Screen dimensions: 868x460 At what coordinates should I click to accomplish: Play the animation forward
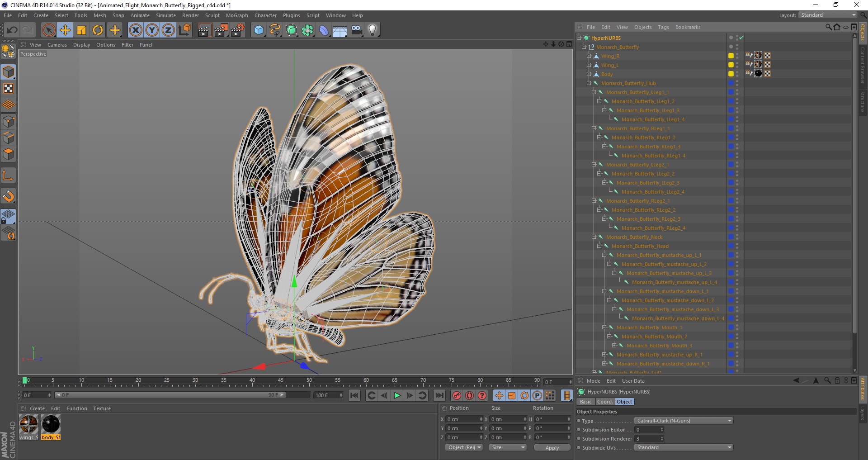(x=397, y=395)
